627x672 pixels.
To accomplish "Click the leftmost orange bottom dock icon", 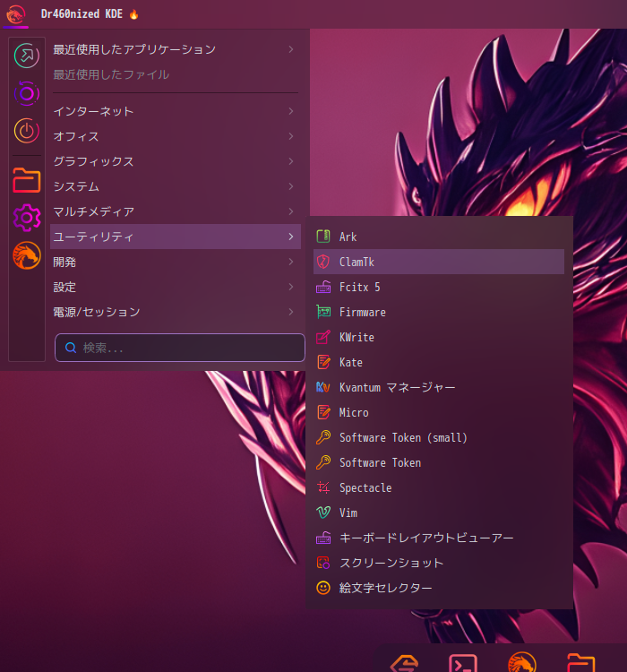I will coord(404,663).
